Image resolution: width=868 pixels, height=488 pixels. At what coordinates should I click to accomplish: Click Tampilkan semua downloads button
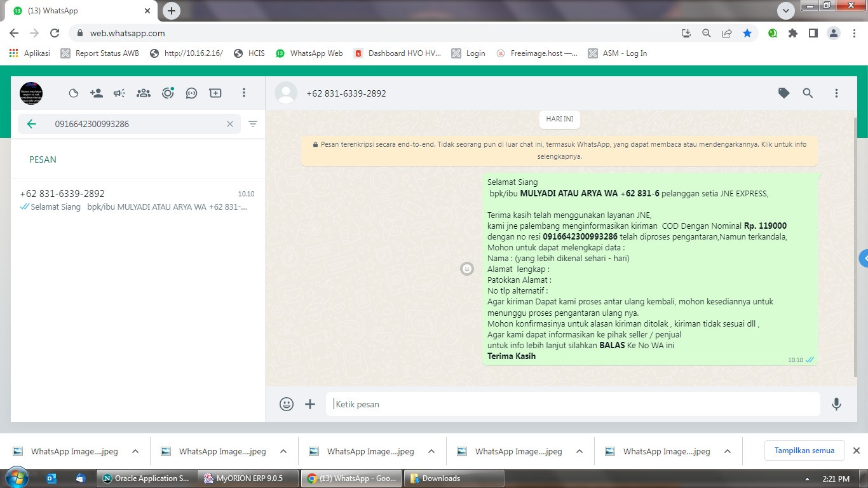(804, 451)
